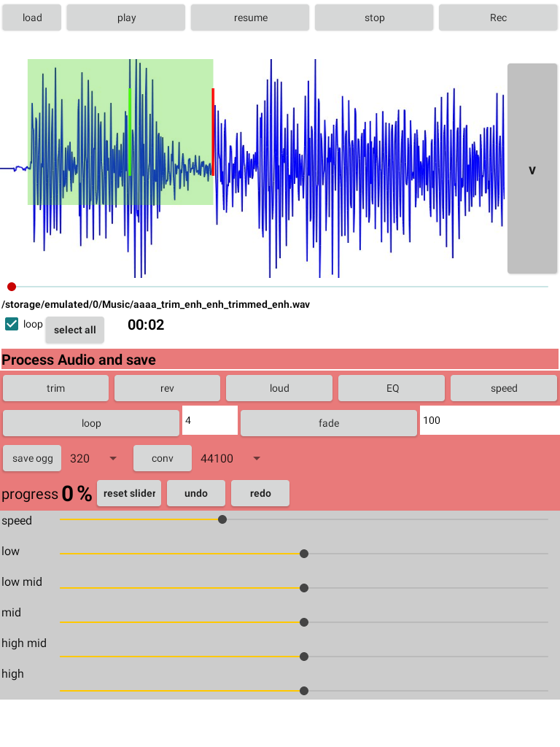Load an audio file
Image resolution: width=560 pixels, height=747 pixels.
tap(32, 18)
